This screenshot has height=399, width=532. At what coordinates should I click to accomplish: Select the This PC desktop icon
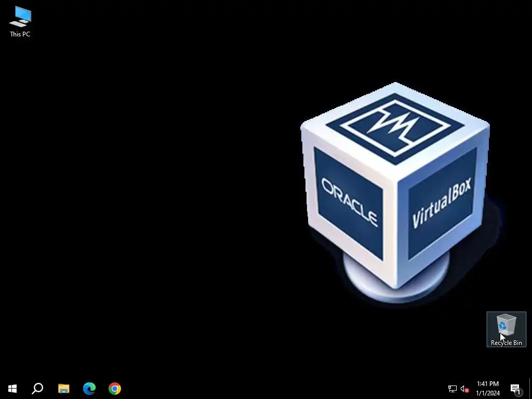tap(20, 22)
